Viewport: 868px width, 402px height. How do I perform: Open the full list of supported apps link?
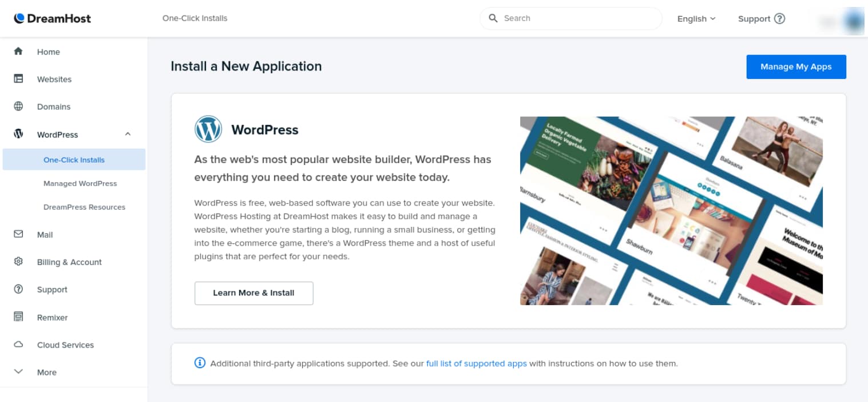click(x=476, y=363)
